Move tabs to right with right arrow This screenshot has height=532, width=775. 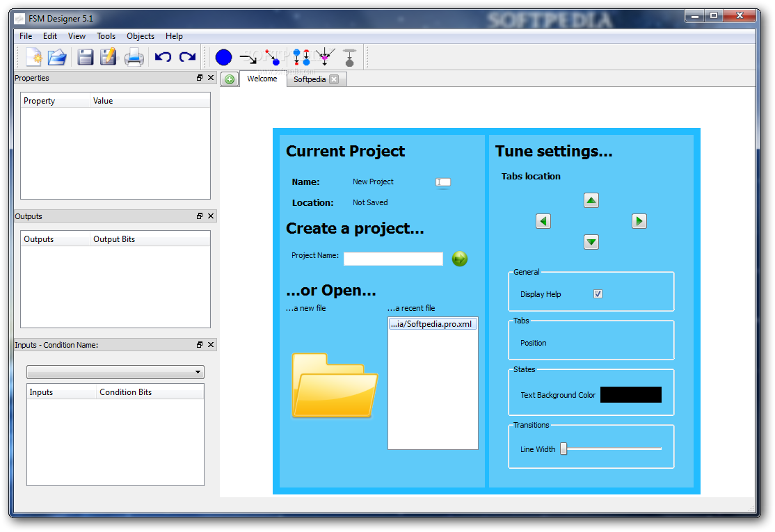[x=639, y=221]
